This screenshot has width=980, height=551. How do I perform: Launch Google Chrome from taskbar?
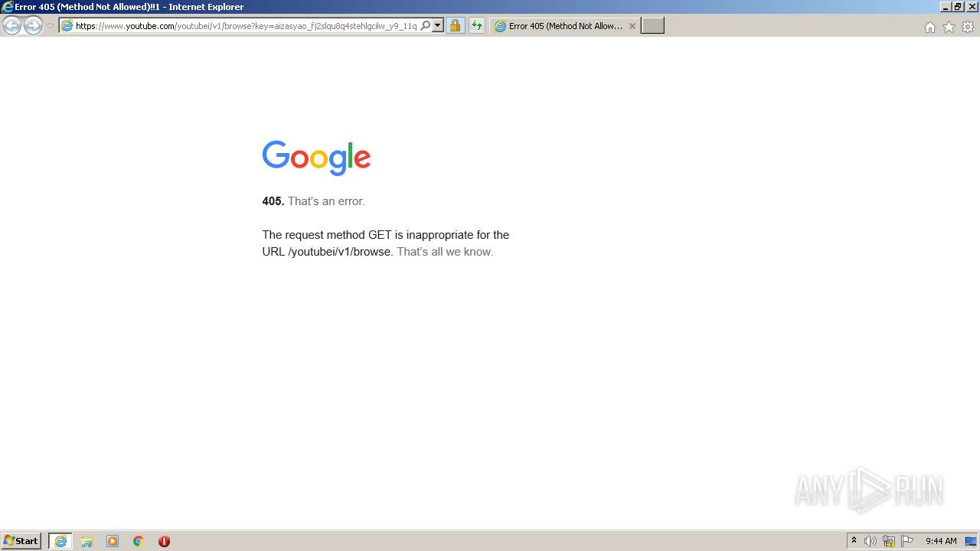coord(138,541)
